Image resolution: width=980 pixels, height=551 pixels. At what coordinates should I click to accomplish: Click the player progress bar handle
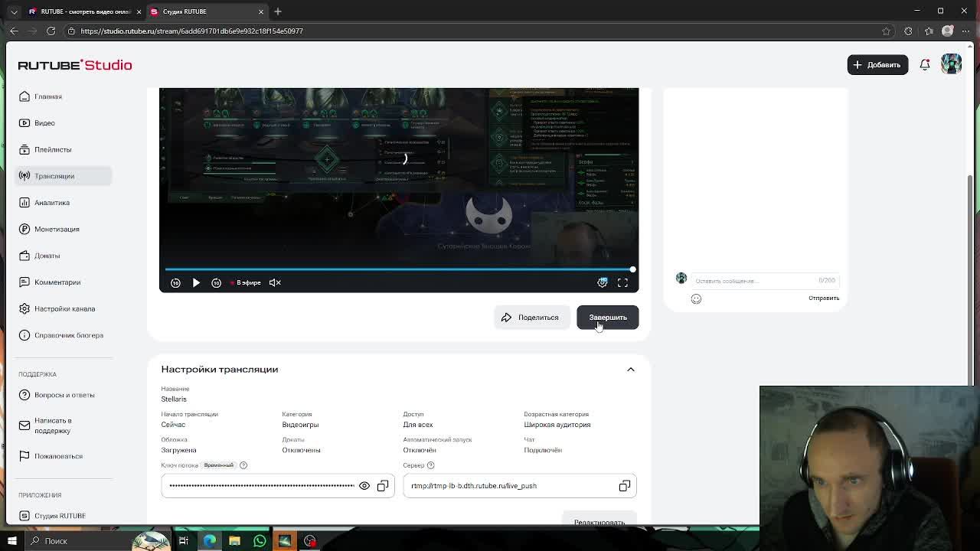(x=632, y=269)
